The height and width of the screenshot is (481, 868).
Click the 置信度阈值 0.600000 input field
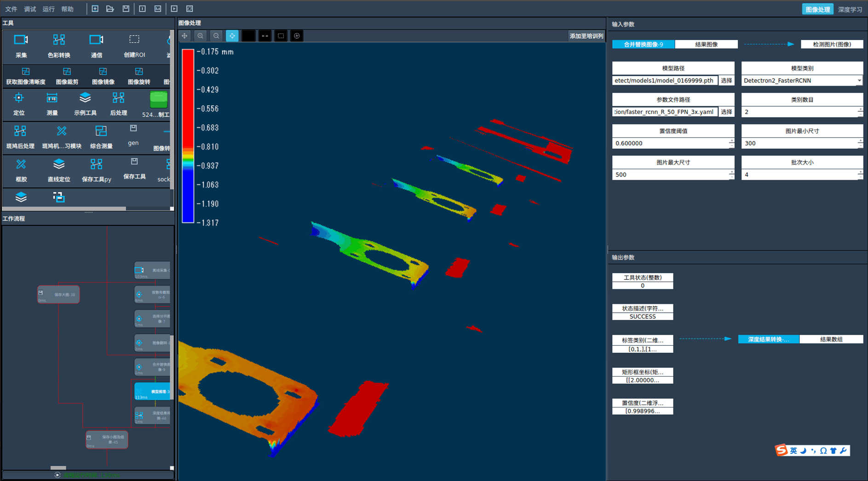(x=670, y=143)
